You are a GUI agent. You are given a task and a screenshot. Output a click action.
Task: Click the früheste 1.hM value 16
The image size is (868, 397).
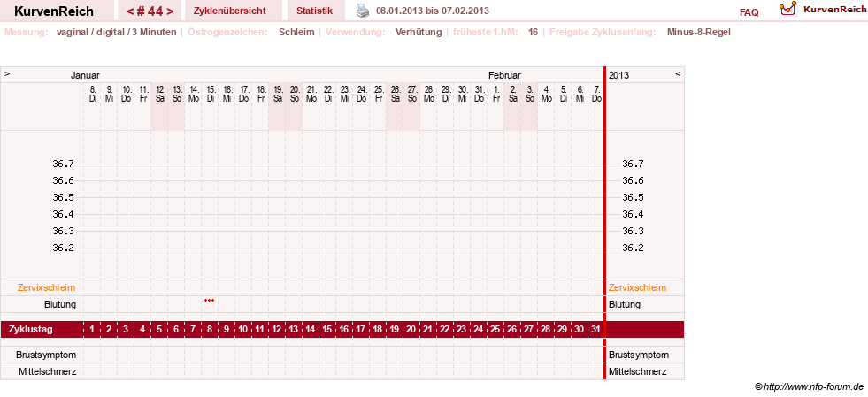click(x=533, y=32)
